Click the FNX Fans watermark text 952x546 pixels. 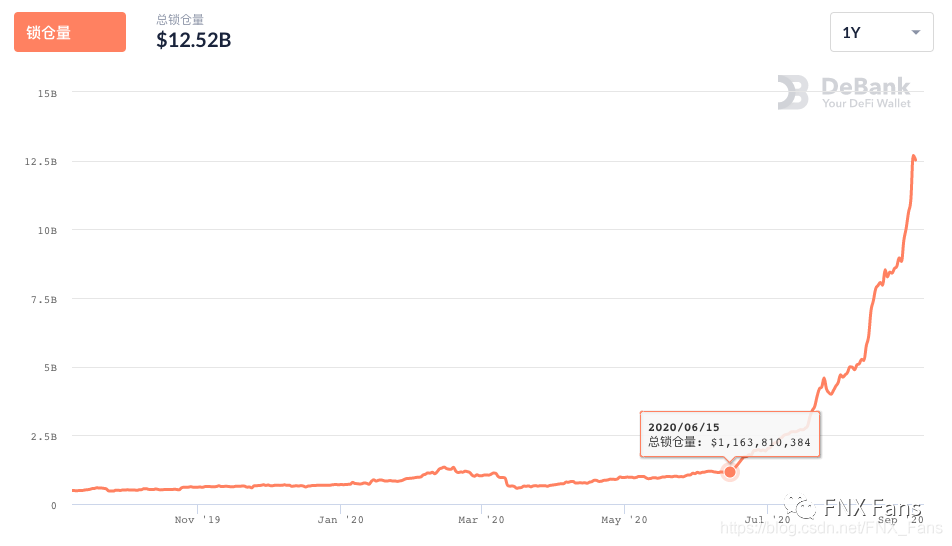coord(872,508)
